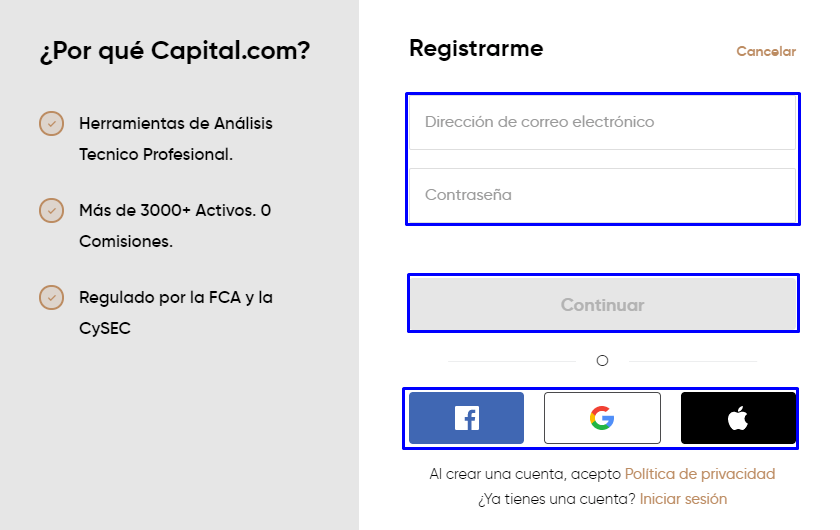Click into the Contraseña password field

[x=602, y=195]
